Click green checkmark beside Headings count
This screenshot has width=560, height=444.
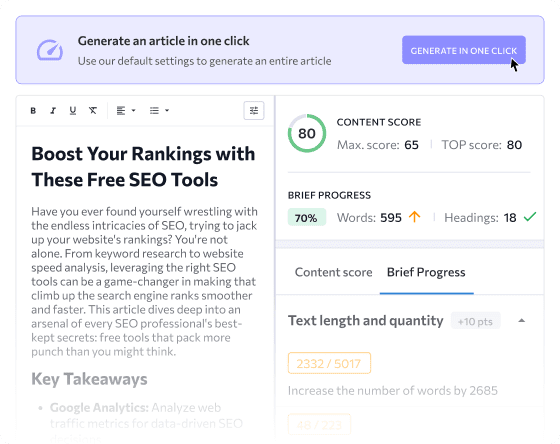click(x=530, y=216)
